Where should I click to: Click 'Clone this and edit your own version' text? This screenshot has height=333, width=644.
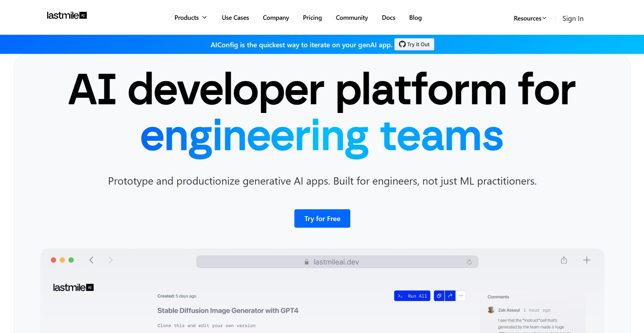tap(206, 326)
